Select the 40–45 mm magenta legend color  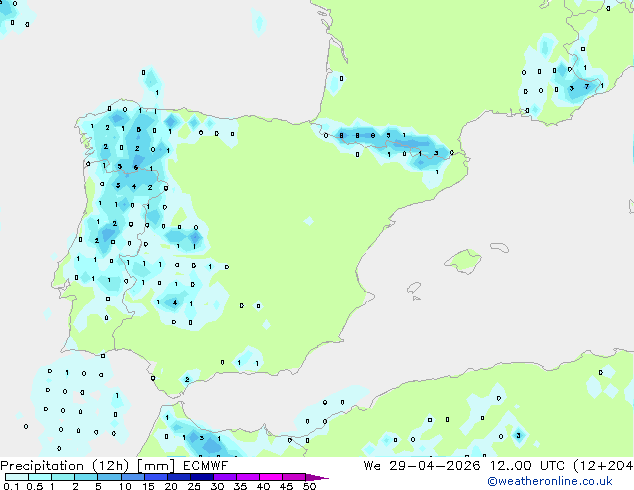[271, 477]
